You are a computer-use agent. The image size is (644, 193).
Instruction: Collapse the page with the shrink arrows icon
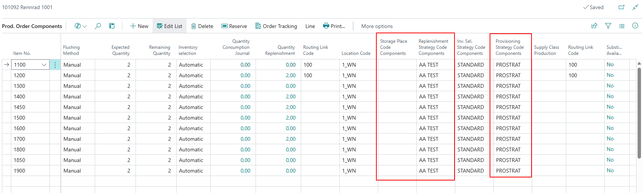[x=635, y=7]
